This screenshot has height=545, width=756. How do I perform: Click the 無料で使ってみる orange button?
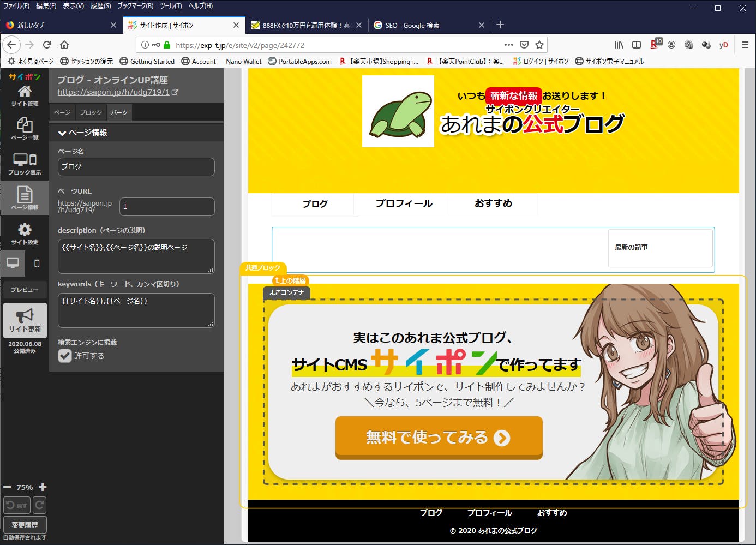pos(439,438)
